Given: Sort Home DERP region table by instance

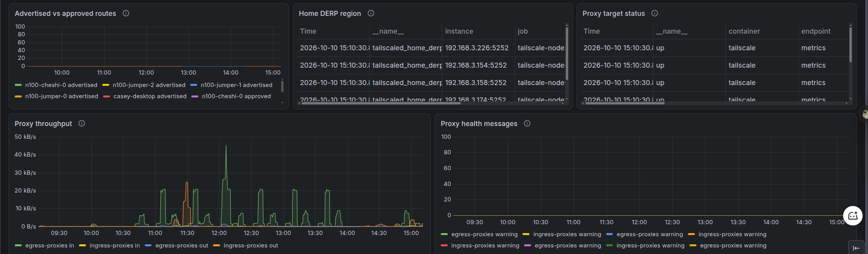Looking at the screenshot, I should 459,31.
